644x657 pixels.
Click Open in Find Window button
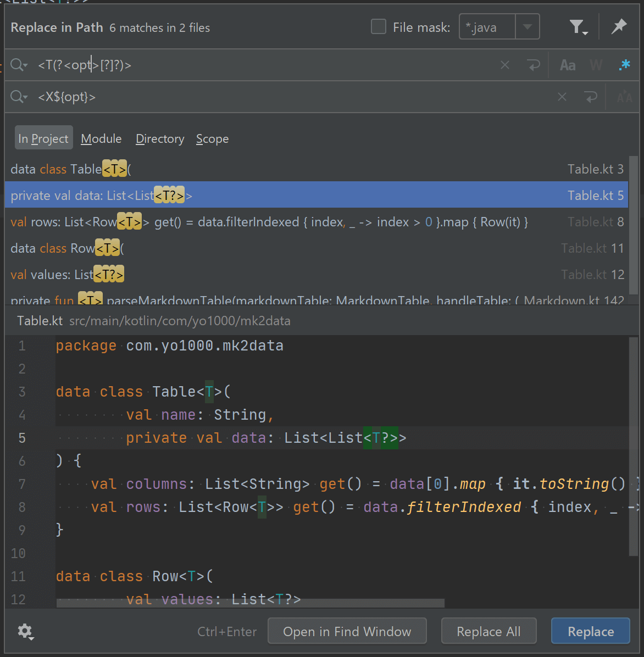pos(347,632)
